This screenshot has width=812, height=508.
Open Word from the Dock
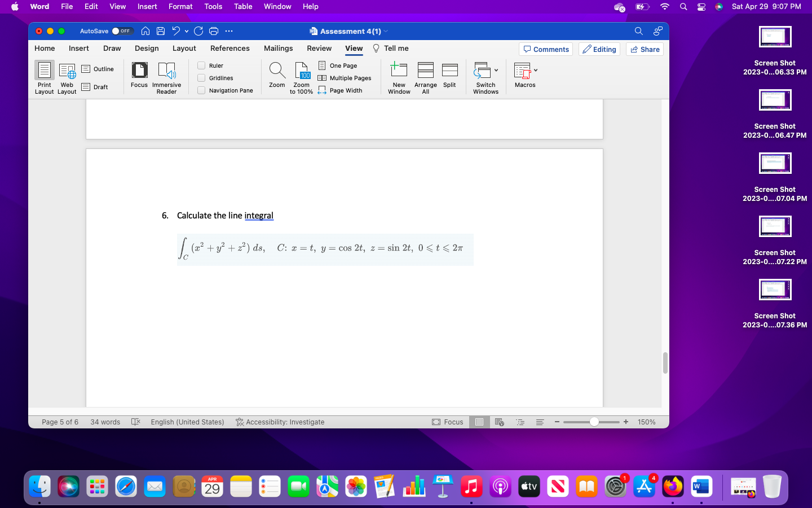[x=701, y=486]
